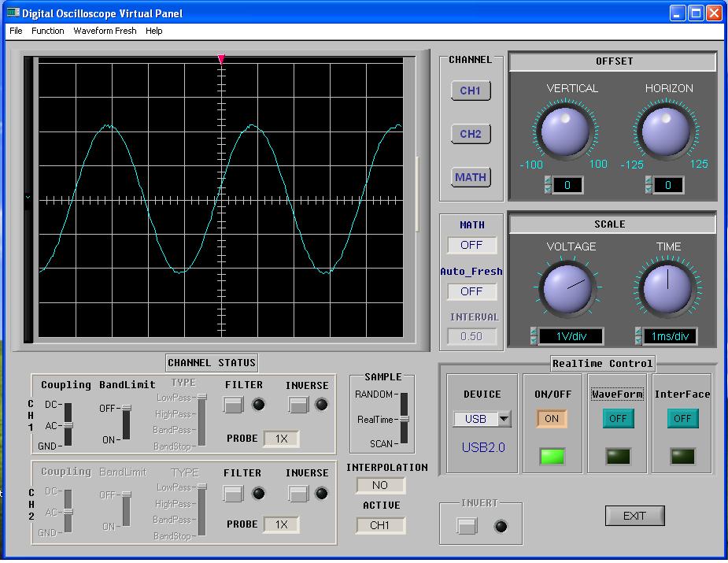Adjust the CH1 Coupling slider
The width and height of the screenshot is (728, 563).
point(68,424)
